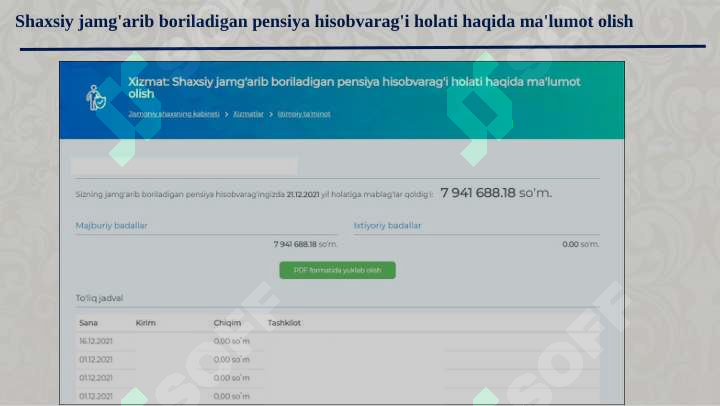
Task: Click the 16.12.2021 date cell
Action: pos(96,341)
